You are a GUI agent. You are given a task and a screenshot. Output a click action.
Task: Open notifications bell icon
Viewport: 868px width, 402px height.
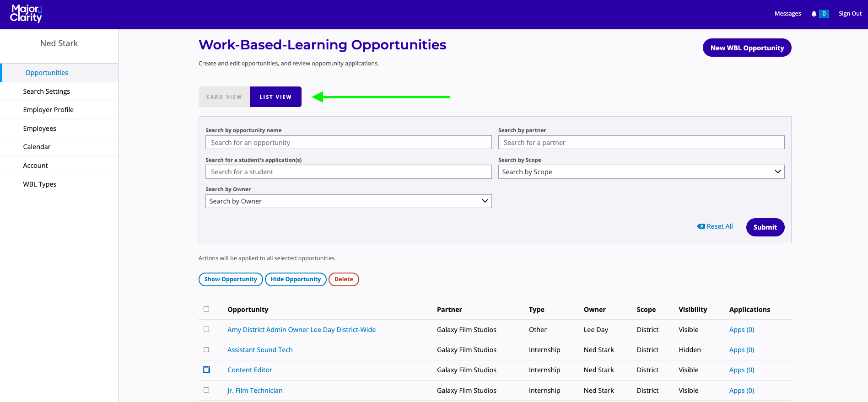coord(814,14)
